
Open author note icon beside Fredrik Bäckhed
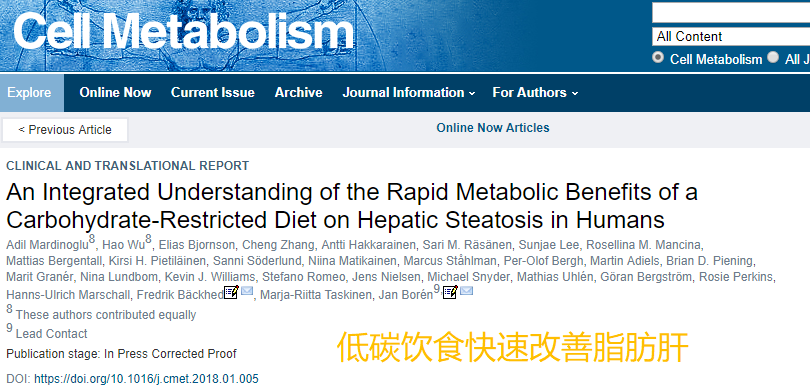click(231, 292)
